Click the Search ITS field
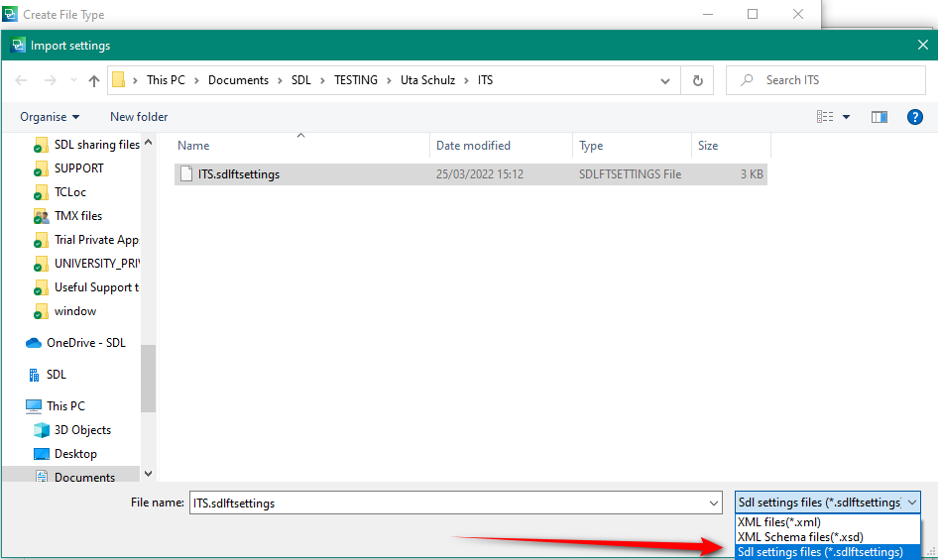Viewport: 938px width, 560px height. tap(826, 80)
